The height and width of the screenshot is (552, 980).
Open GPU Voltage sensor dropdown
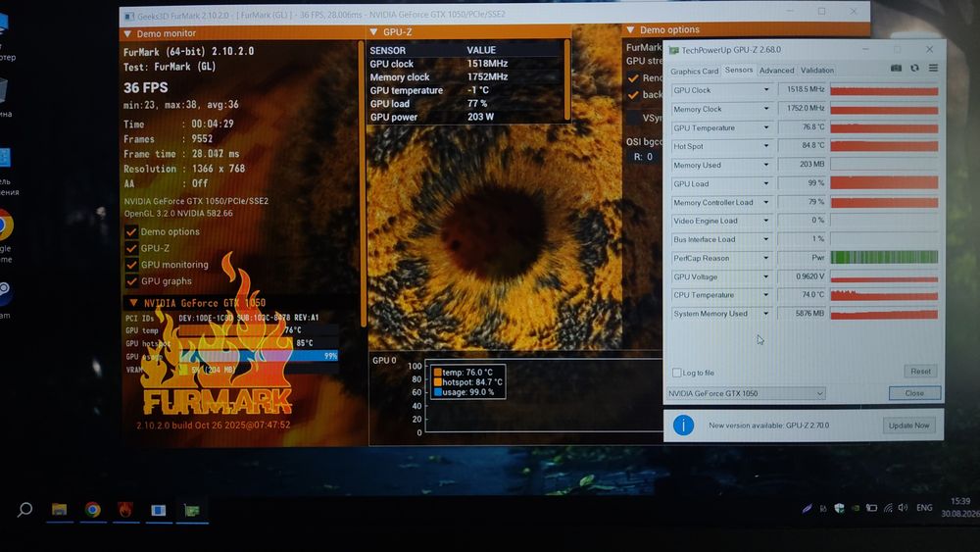tap(765, 276)
